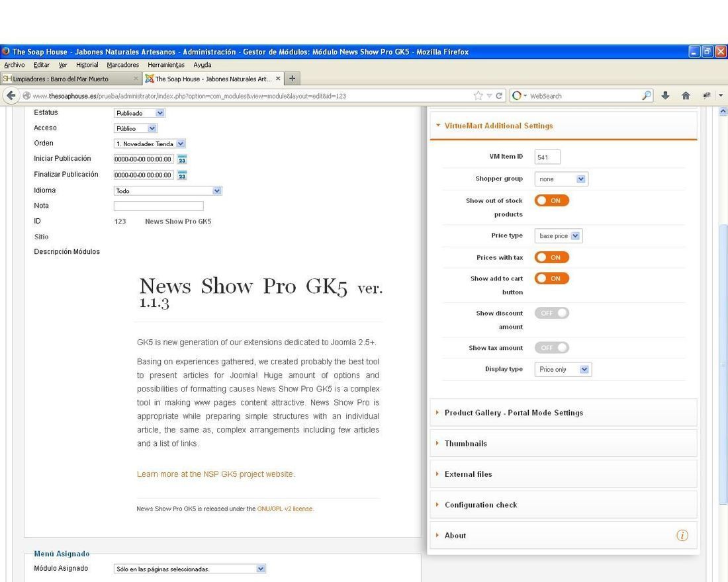Open the Display type dropdown
728x582 pixels.
563,370
